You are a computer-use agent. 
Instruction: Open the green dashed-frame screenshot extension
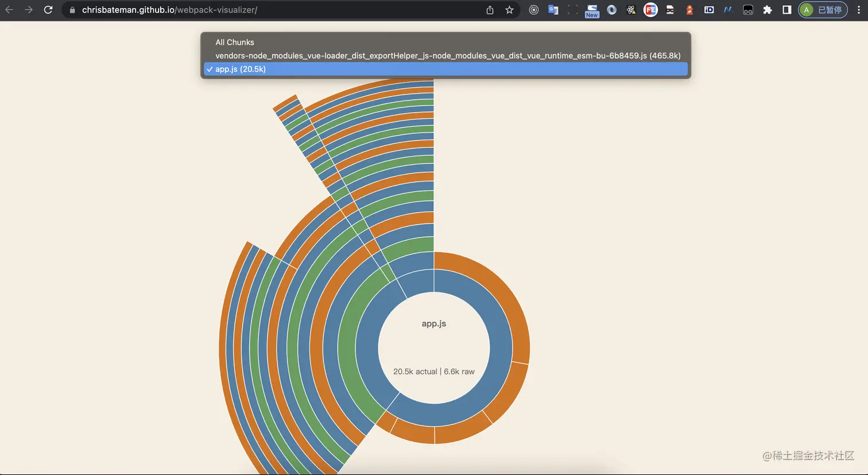pyautogui.click(x=572, y=10)
